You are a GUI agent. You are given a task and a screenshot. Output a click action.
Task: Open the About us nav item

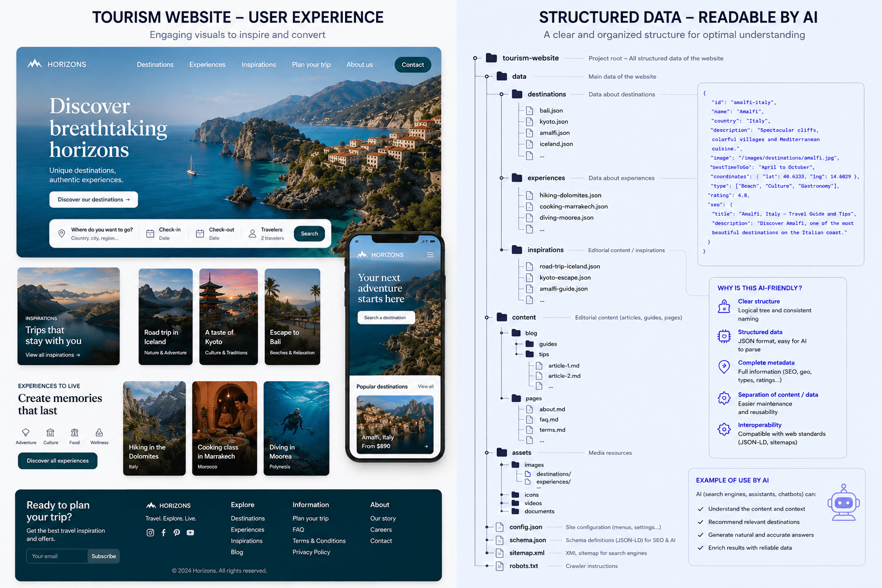point(359,65)
